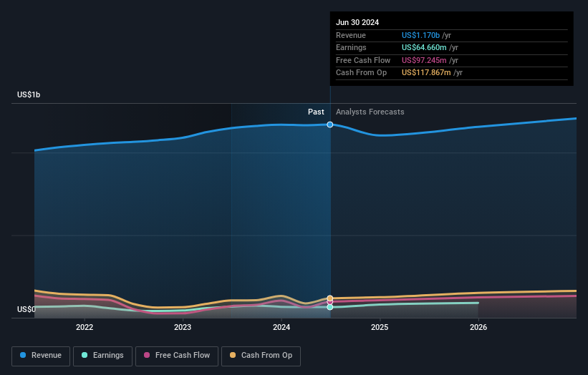Click the US$117.867m cash from op value

coord(426,73)
